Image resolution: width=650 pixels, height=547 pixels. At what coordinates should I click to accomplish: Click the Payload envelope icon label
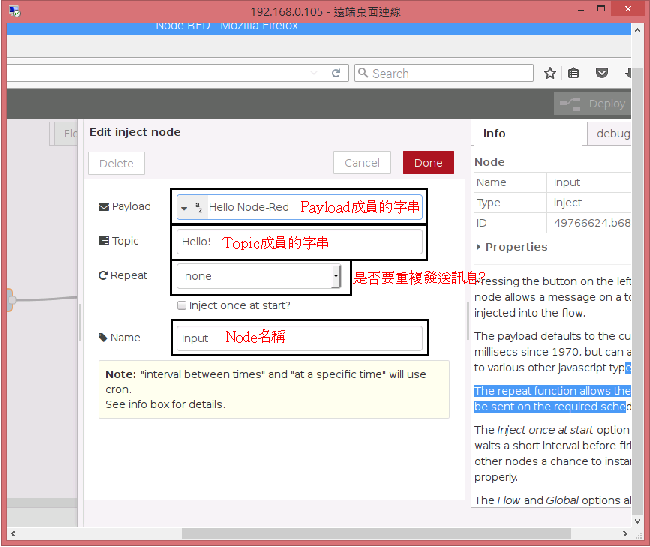coord(104,207)
